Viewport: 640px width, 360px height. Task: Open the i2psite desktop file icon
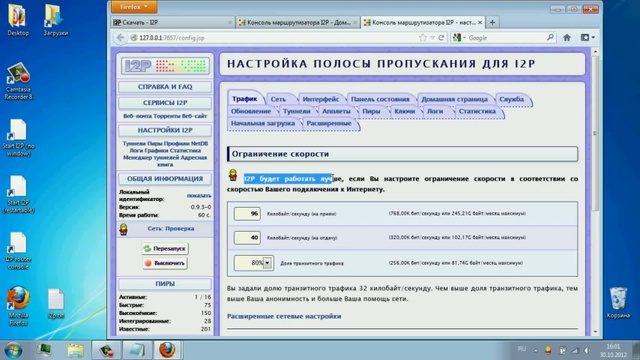[56, 304]
